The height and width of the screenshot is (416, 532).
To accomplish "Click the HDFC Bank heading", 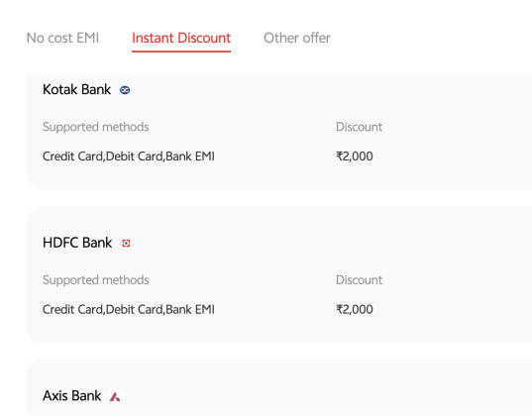I will 77,243.
